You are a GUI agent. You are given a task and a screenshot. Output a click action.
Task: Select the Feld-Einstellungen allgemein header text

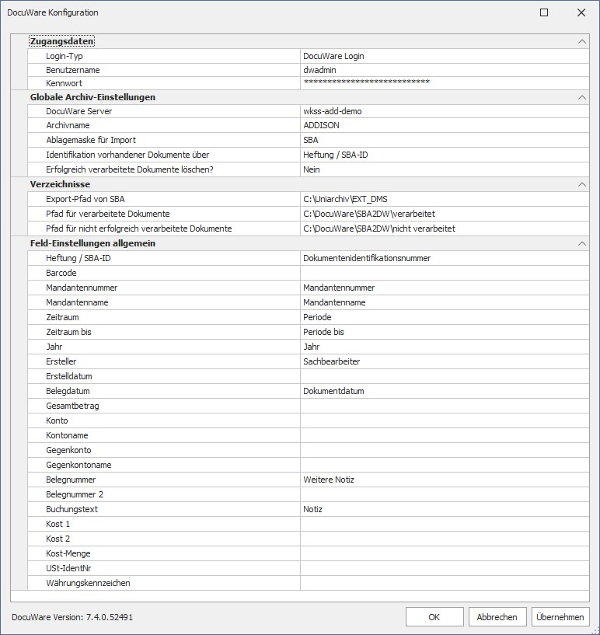tap(93, 243)
